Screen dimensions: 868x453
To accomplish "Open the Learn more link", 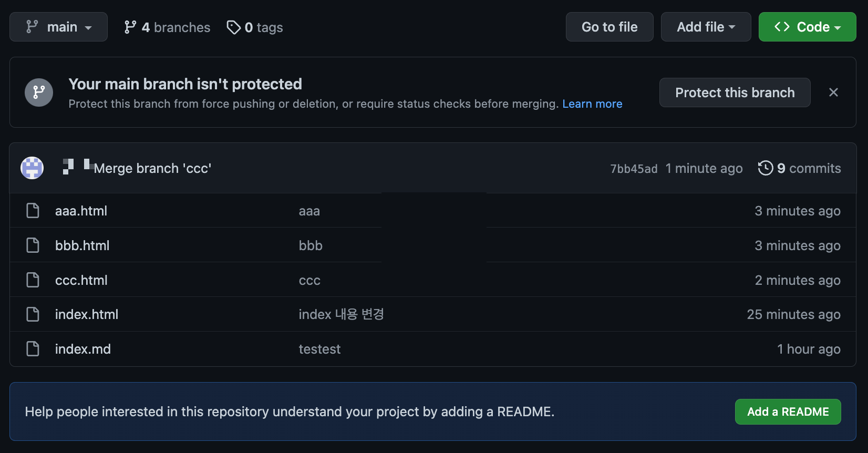I will pyautogui.click(x=592, y=104).
